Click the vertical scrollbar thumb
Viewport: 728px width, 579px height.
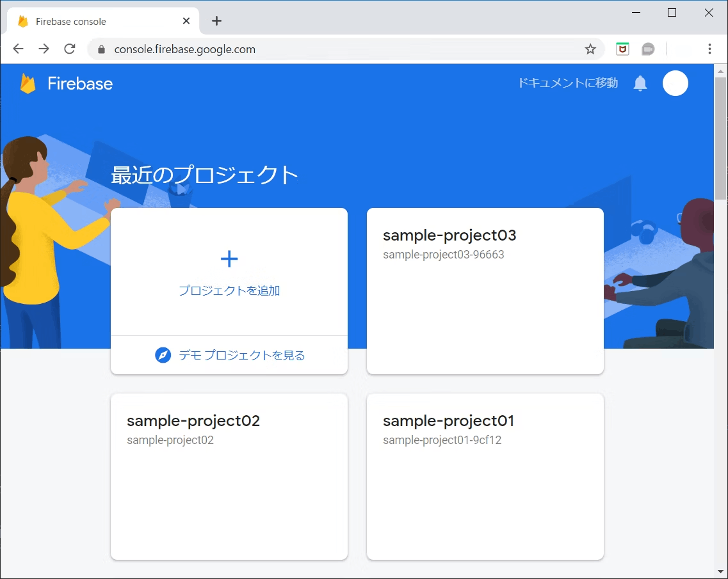(x=720, y=138)
